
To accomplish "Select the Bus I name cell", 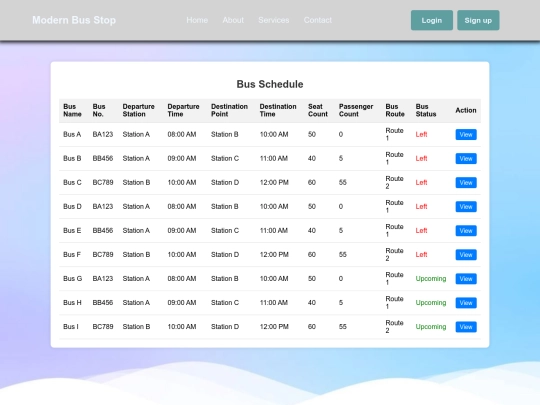I will point(71,327).
